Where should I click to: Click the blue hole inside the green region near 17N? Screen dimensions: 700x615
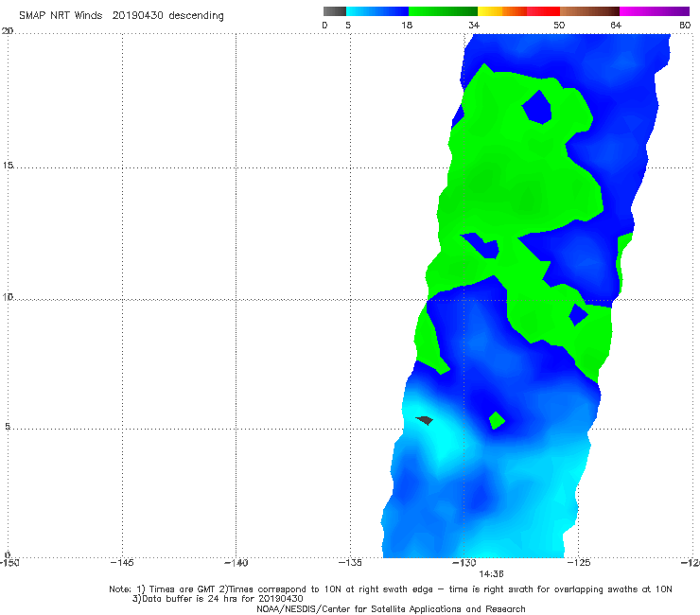tap(537, 107)
